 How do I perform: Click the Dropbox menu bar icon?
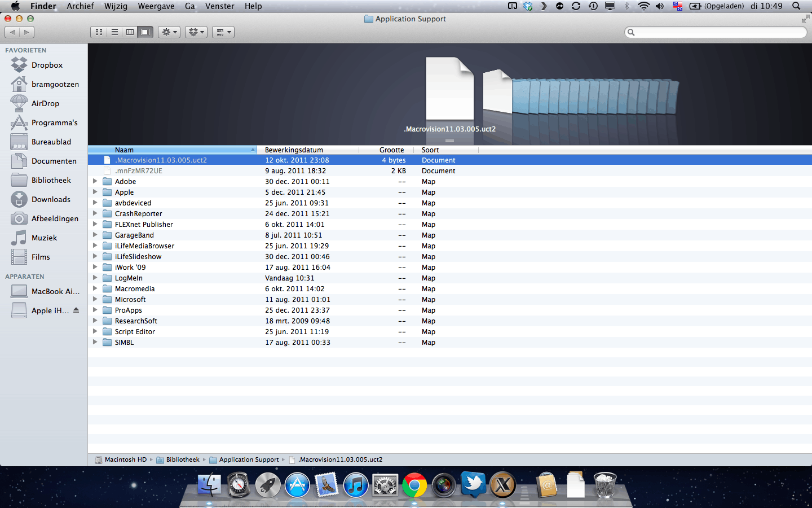pyautogui.click(x=528, y=6)
